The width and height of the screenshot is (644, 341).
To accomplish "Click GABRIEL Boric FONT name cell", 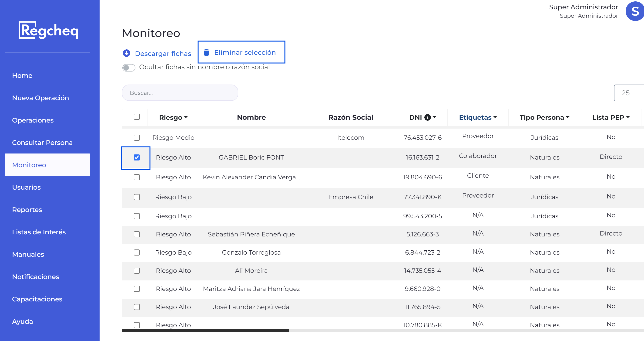I will tap(251, 157).
